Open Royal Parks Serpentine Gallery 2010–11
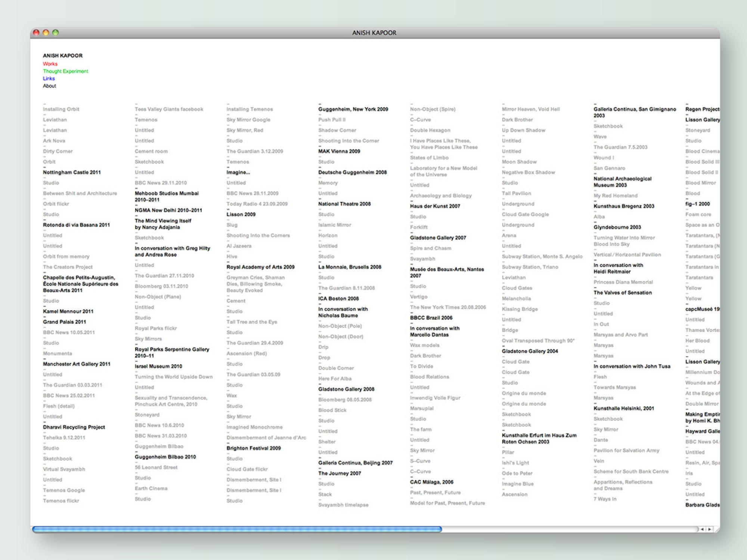 172,352
